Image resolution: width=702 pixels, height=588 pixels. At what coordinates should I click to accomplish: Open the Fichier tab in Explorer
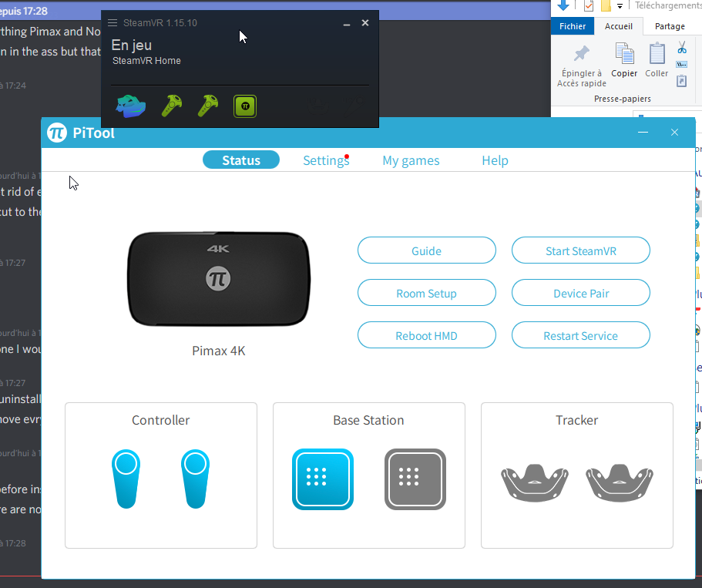tap(573, 26)
